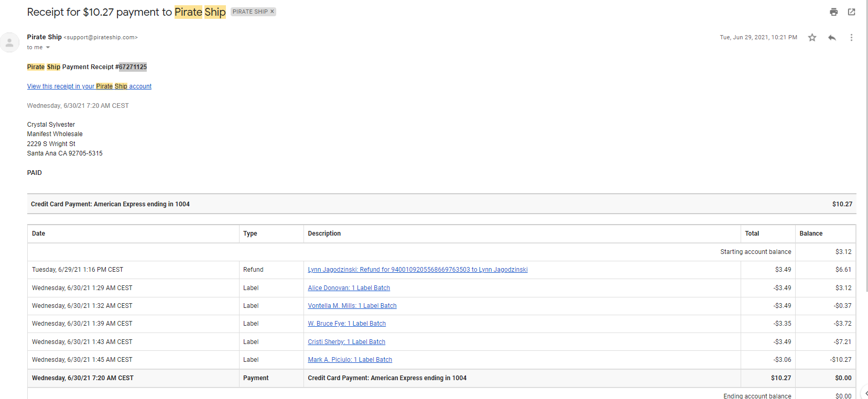The image size is (868, 399).
Task: Click the total value -$3.35
Action: pyautogui.click(x=782, y=324)
